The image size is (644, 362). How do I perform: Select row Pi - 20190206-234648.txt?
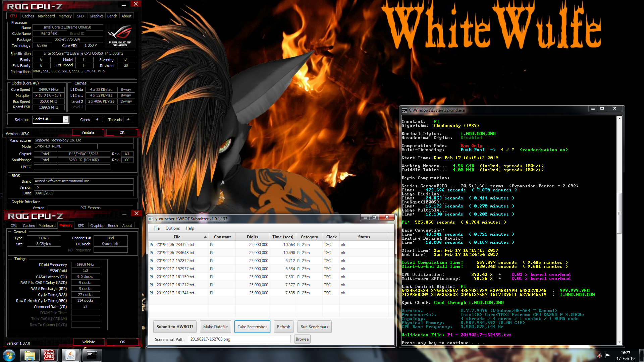click(x=271, y=253)
